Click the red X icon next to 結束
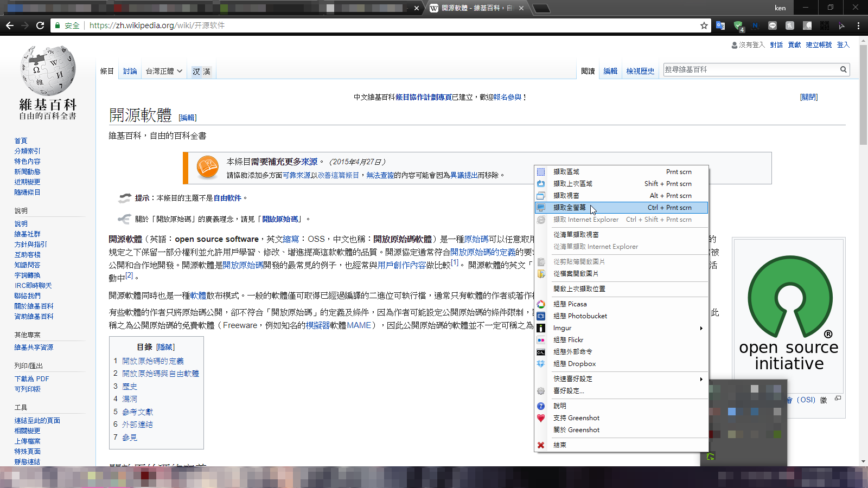Screen dimensions: 868x488 point(541,445)
